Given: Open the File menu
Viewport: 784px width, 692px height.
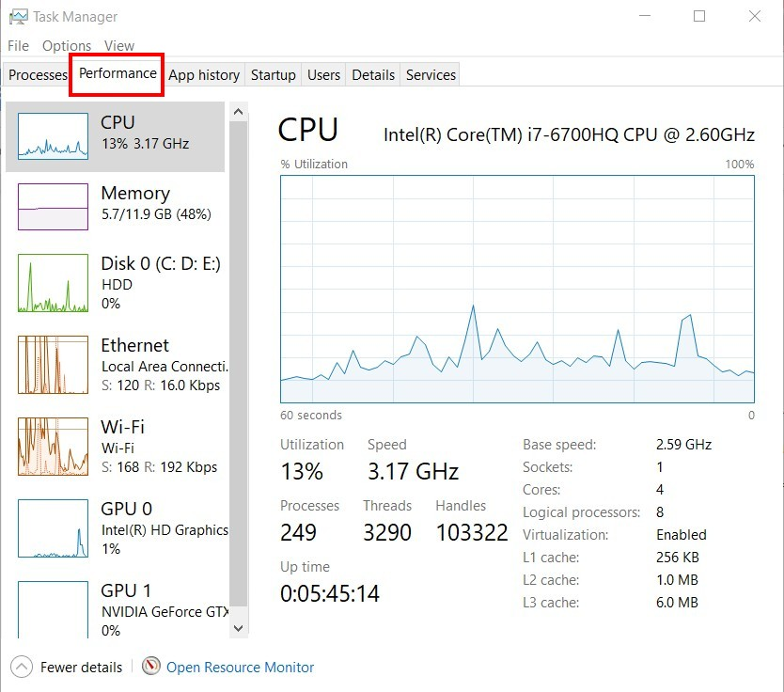Looking at the screenshot, I should (18, 45).
